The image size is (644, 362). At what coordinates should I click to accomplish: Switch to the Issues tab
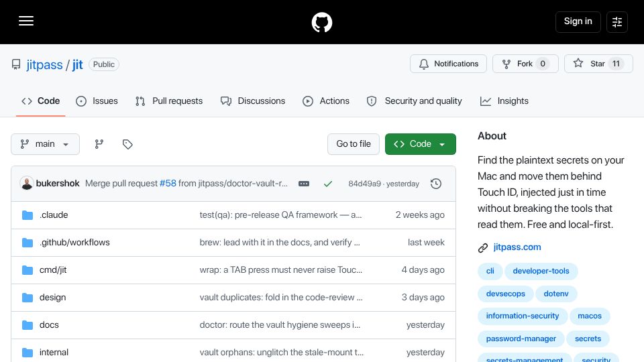97,101
